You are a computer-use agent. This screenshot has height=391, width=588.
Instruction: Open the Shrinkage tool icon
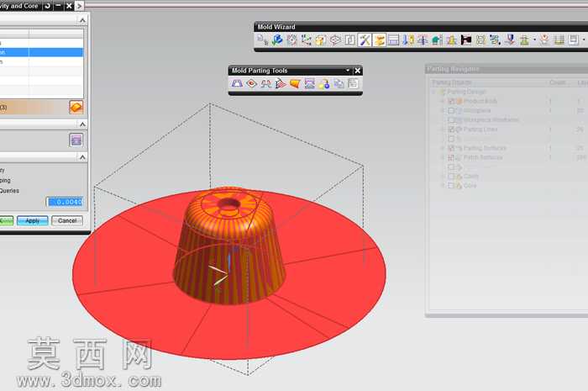[x=320, y=40]
